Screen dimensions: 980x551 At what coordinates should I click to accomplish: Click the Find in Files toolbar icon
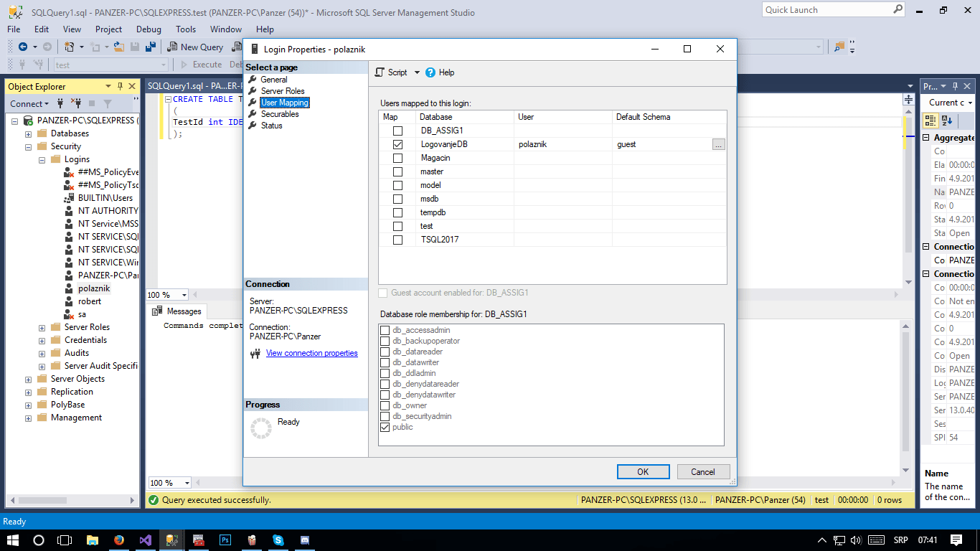(x=839, y=47)
